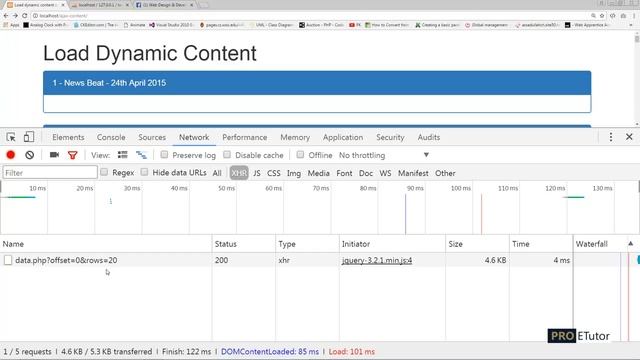
Task: Tick the Offline checkbox
Action: tap(300, 154)
